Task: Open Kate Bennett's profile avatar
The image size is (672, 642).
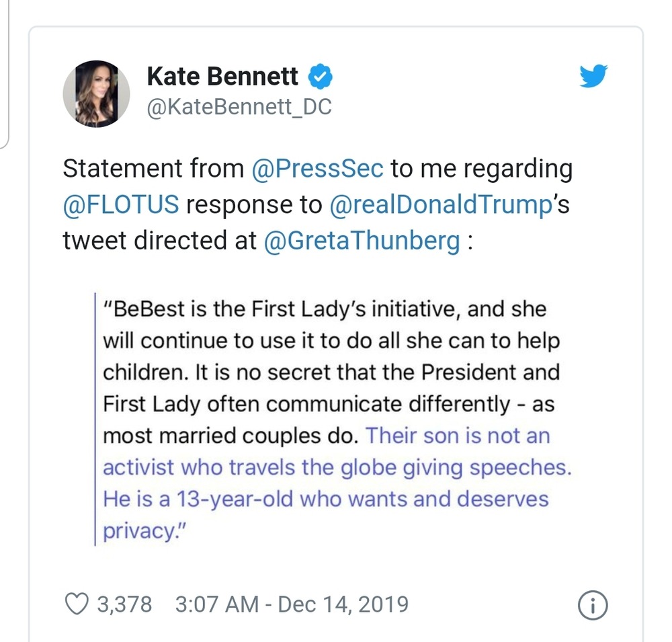Action: tap(96, 94)
